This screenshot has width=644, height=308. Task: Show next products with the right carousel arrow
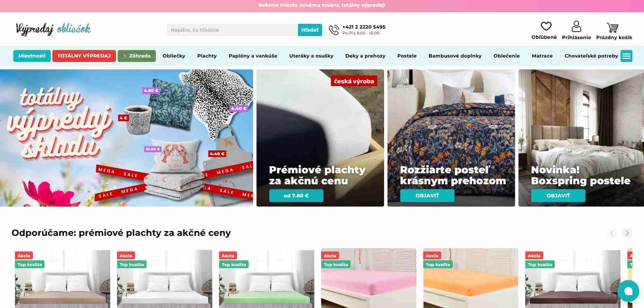[x=627, y=233]
